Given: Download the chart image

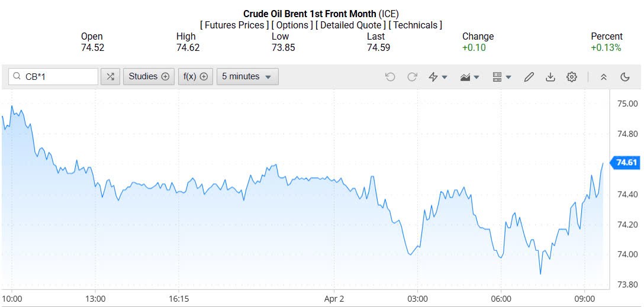Looking at the screenshot, I should 550,77.
